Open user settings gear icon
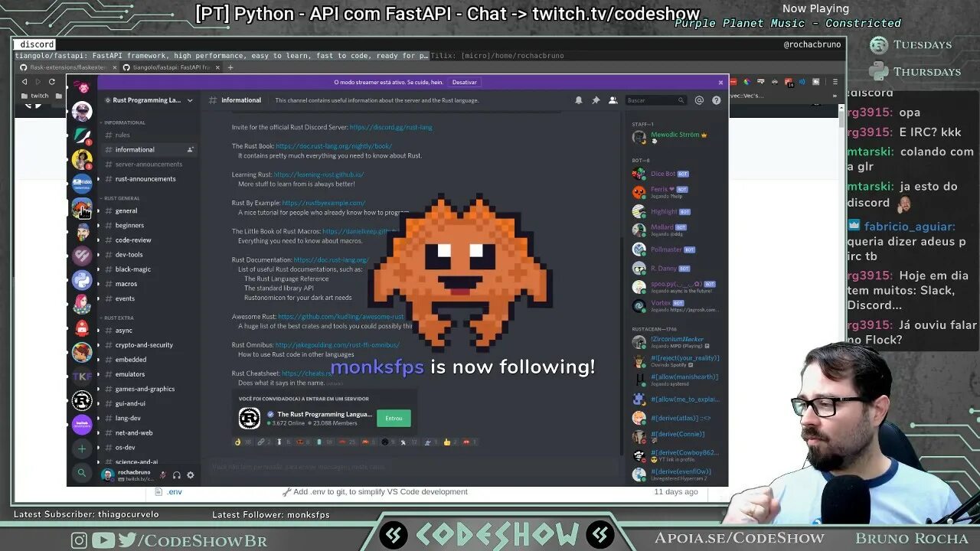The width and height of the screenshot is (980, 551). tap(191, 475)
